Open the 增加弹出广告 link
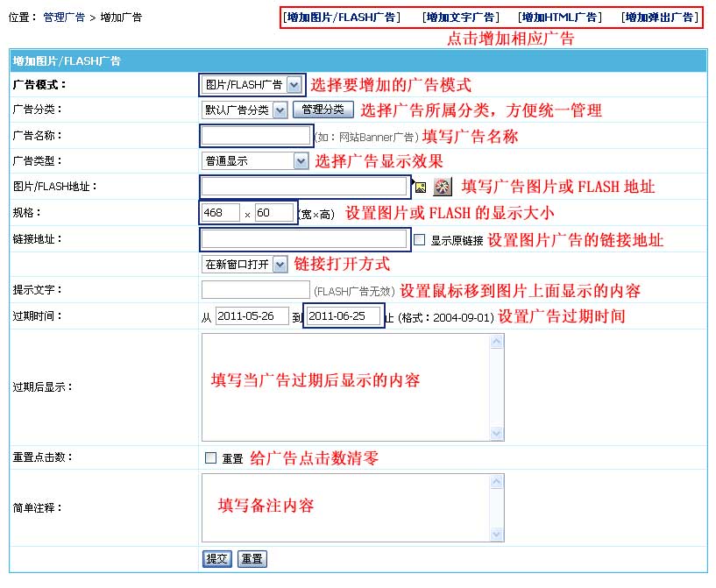 [659, 17]
